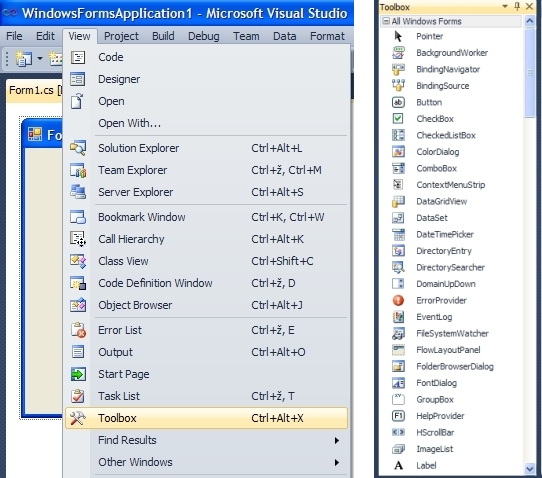Pick the Label control A icon
542x478 pixels.
tap(398, 466)
